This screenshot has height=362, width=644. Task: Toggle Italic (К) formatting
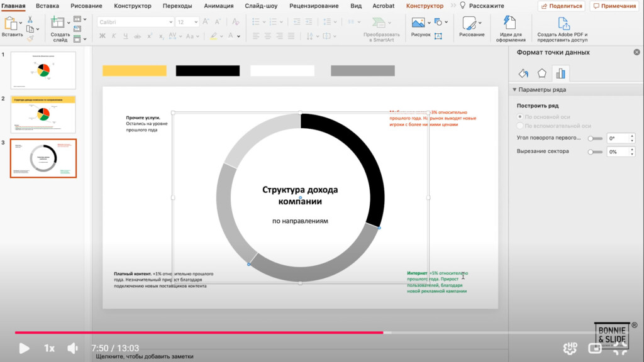point(114,36)
